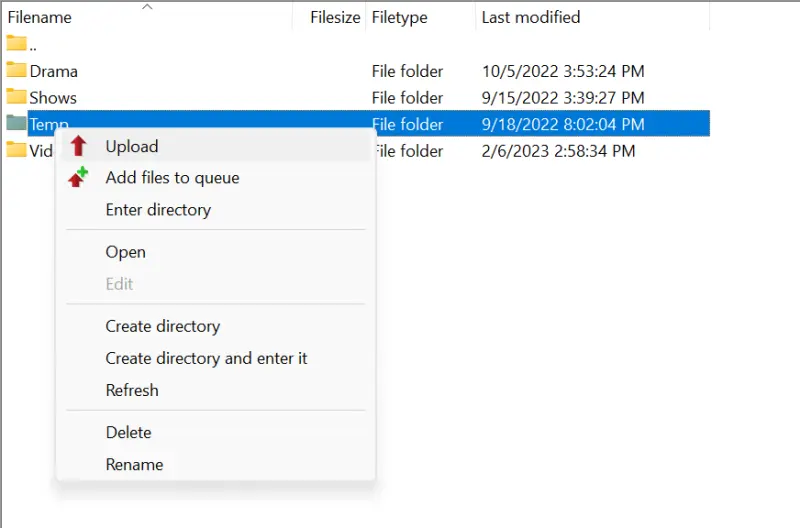
Task: Click Refresh in the context menu
Action: click(x=132, y=390)
